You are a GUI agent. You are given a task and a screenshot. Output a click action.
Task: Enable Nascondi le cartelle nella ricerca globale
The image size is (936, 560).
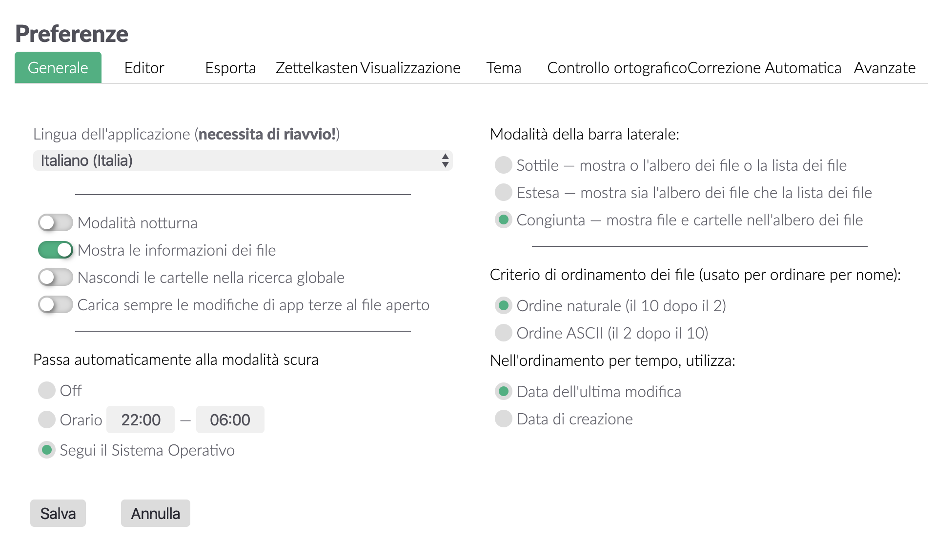[x=55, y=278]
